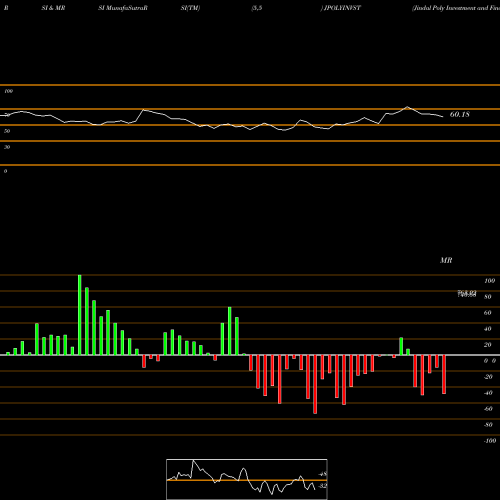The height and width of the screenshot is (500, 500).
Task: Click the longest red MR bar
Action: pyautogui.click(x=315, y=384)
